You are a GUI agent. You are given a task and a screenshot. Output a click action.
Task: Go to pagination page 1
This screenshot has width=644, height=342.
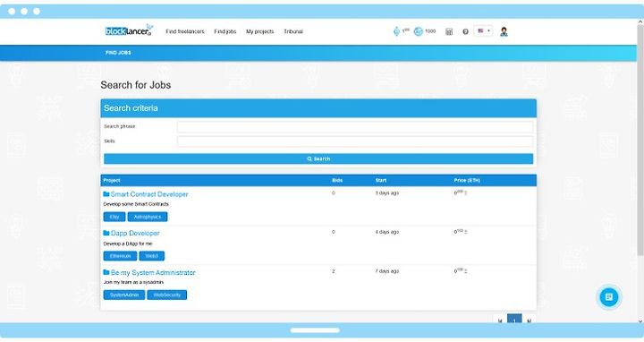click(x=514, y=320)
